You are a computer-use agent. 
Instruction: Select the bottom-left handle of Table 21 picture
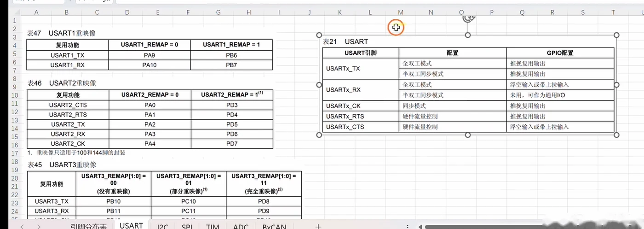pyautogui.click(x=318, y=135)
